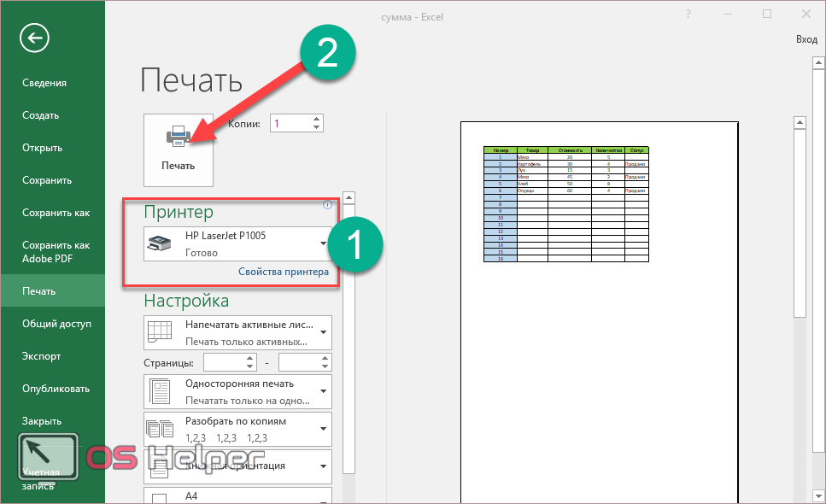The height and width of the screenshot is (504, 826).
Task: Open the A4 paper size dropdown
Action: [x=237, y=495]
